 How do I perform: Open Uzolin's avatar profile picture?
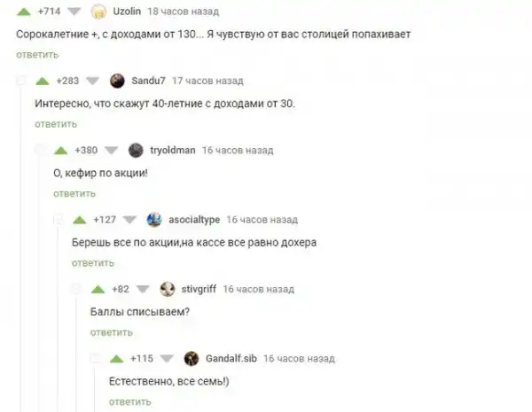pos(98,12)
